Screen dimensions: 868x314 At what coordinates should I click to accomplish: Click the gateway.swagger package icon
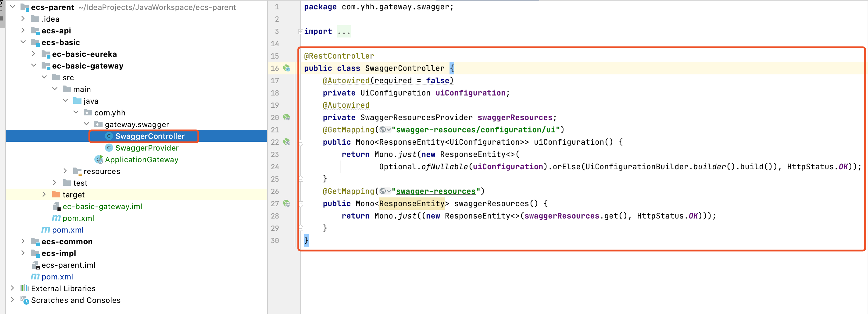(98, 124)
